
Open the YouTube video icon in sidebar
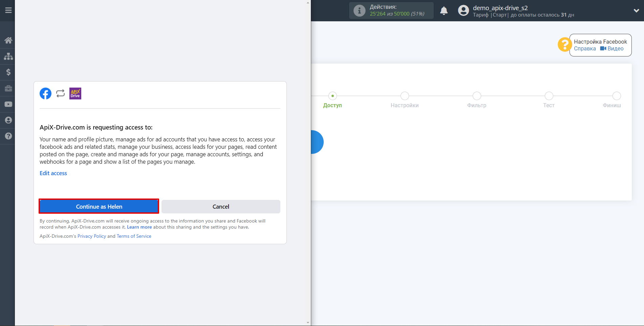pos(8,104)
